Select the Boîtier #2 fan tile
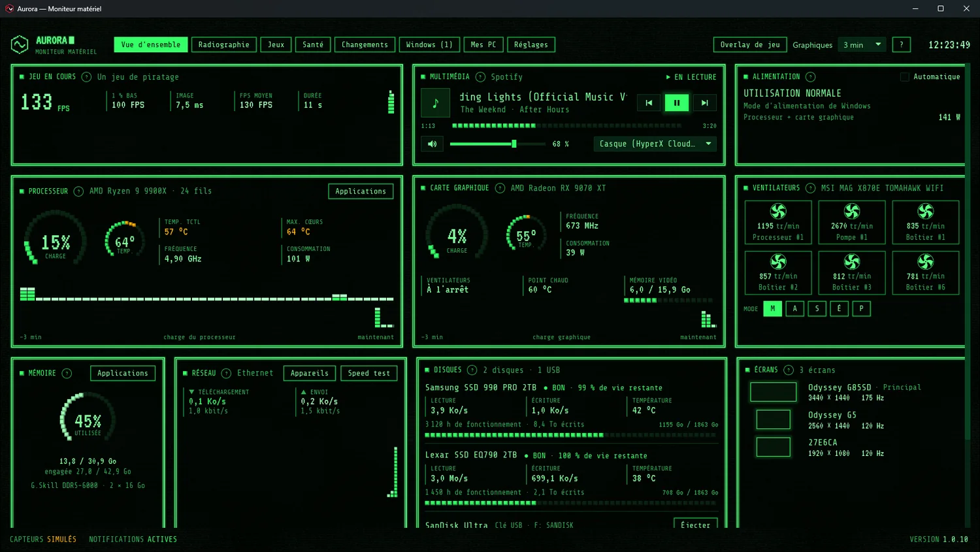 [x=778, y=272]
